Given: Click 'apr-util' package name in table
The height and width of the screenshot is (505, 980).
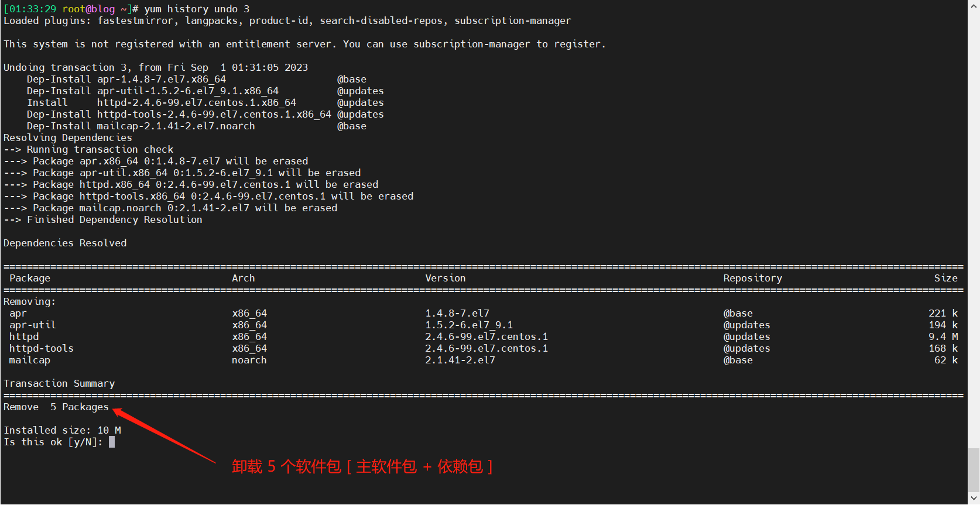Looking at the screenshot, I should coord(33,325).
